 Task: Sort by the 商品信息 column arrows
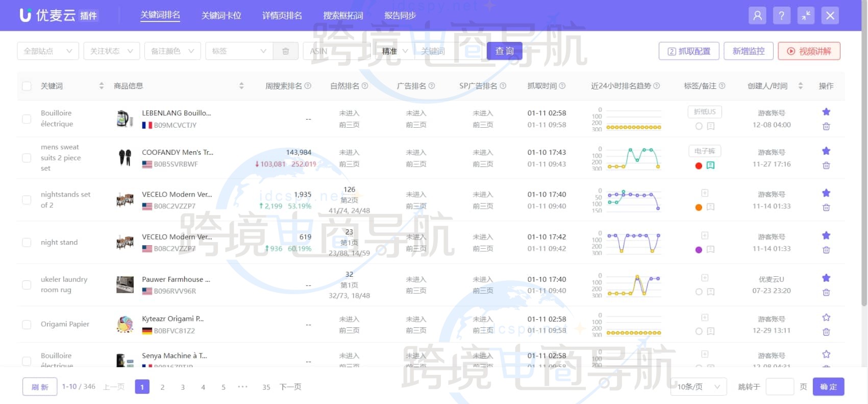pos(241,86)
